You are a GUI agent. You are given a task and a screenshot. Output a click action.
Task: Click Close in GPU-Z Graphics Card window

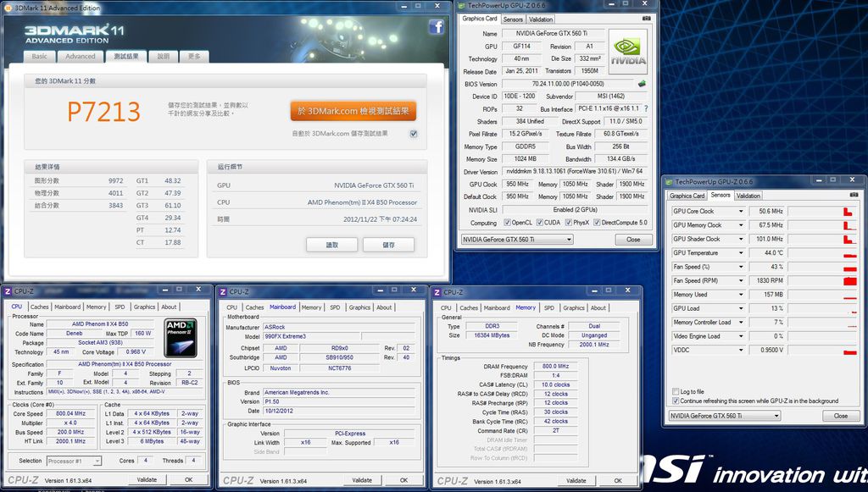pyautogui.click(x=633, y=240)
